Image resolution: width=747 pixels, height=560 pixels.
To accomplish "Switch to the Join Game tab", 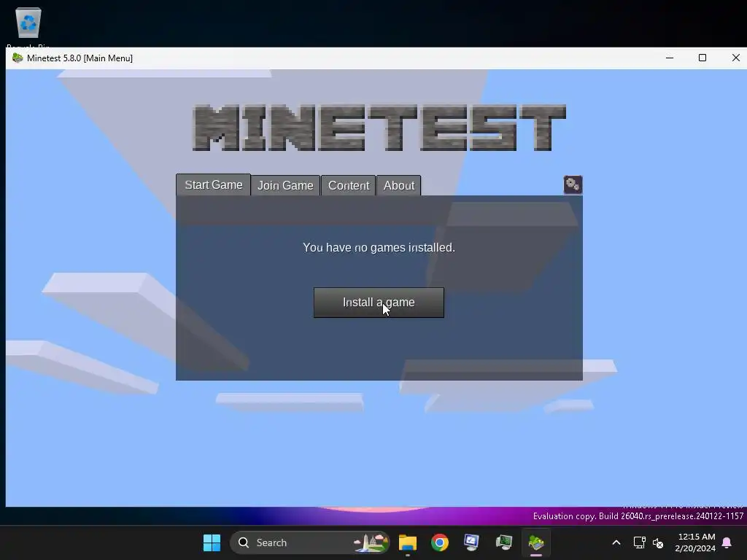I will tap(285, 185).
